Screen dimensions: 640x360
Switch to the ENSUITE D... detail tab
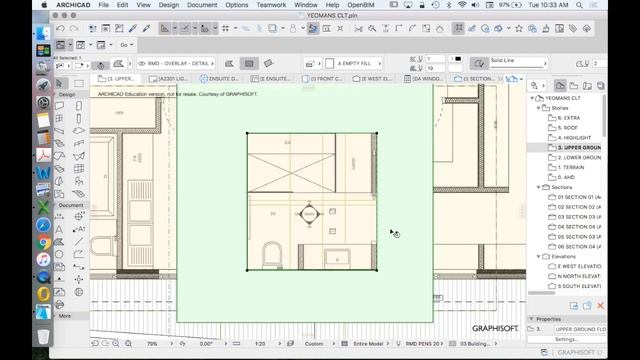[220, 78]
